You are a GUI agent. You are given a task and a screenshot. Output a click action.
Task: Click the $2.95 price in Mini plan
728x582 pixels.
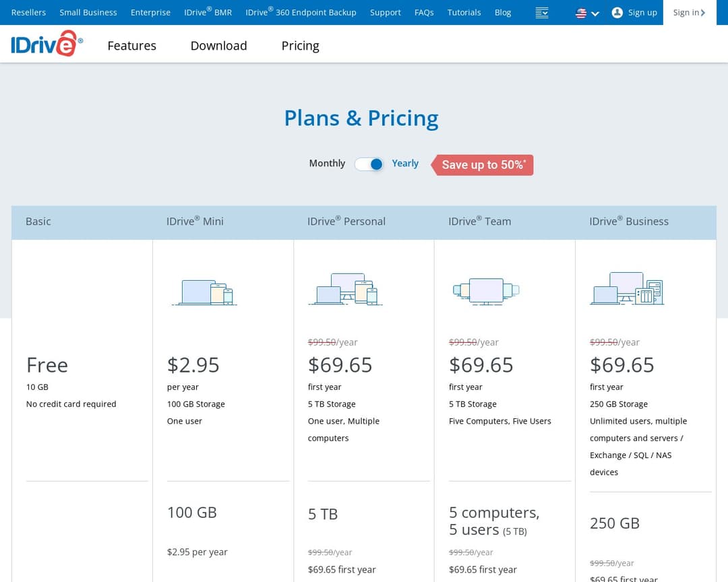pos(193,365)
